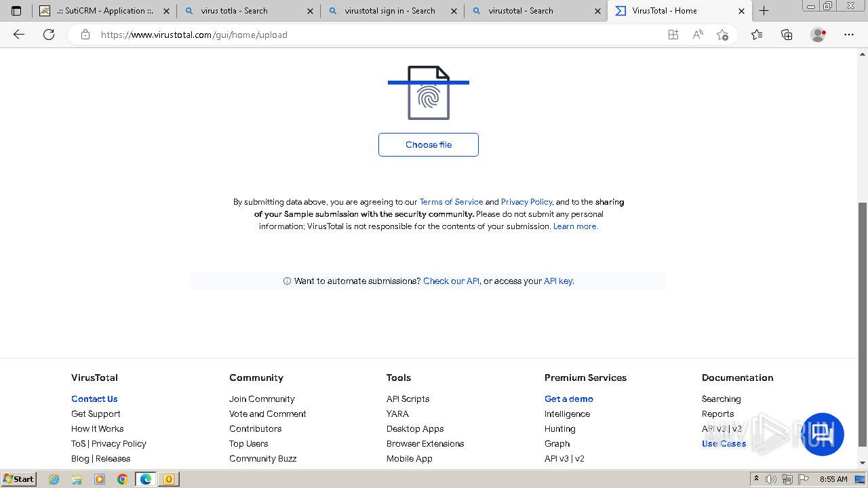Open the Mobile App link

tap(409, 459)
